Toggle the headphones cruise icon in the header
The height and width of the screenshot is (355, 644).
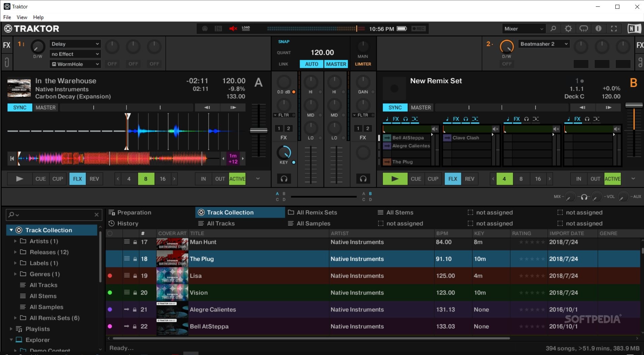pos(583,29)
